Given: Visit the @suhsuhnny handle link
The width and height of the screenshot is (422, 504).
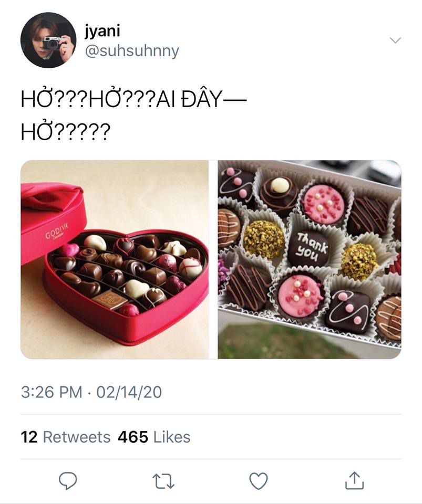Looking at the screenshot, I should pyautogui.click(x=132, y=51).
